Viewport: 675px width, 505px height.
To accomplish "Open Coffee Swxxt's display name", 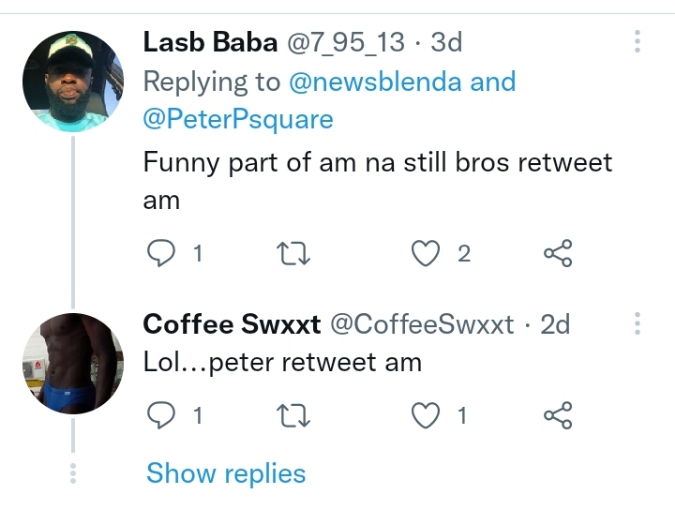I will pos(231,324).
